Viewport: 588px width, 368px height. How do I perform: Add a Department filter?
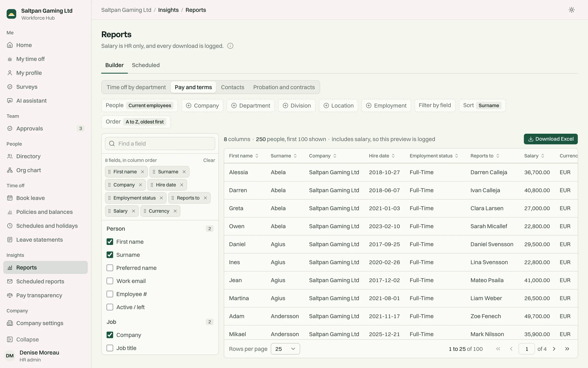[x=250, y=105]
